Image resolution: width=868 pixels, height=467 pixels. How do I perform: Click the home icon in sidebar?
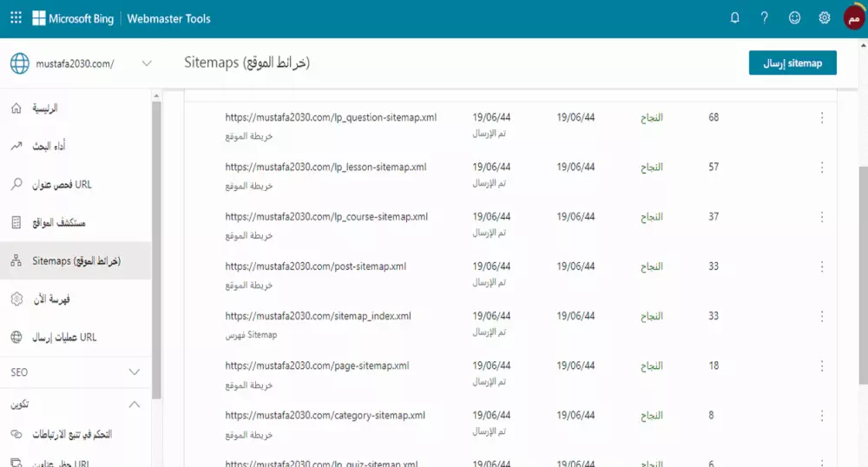coord(16,108)
